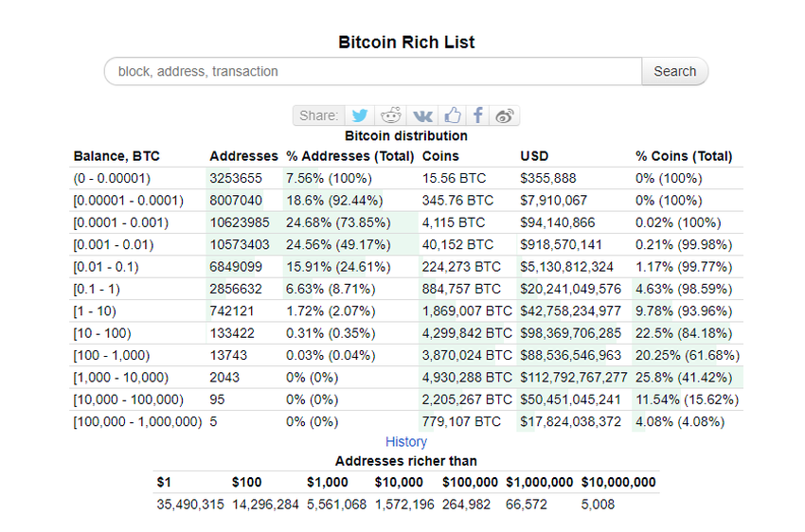Click the 5,561,068 addresses value
Screen dimensions: 805x532
pyautogui.click(x=337, y=504)
